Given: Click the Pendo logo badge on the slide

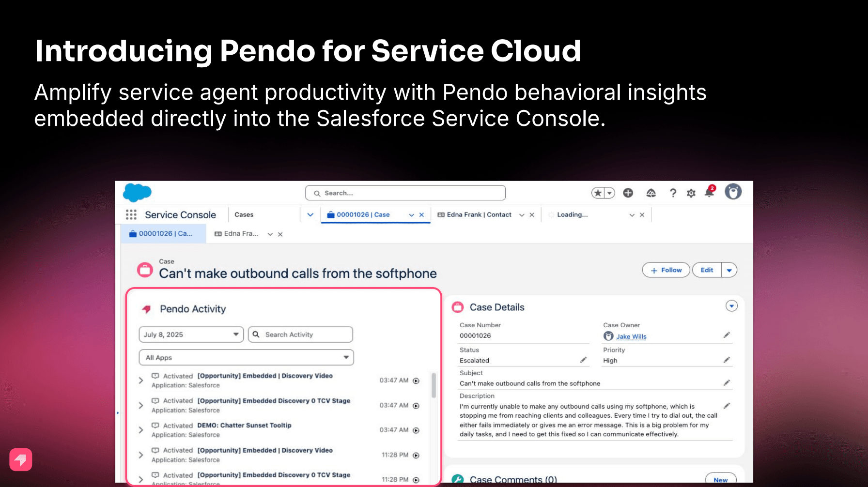Looking at the screenshot, I should [x=21, y=459].
